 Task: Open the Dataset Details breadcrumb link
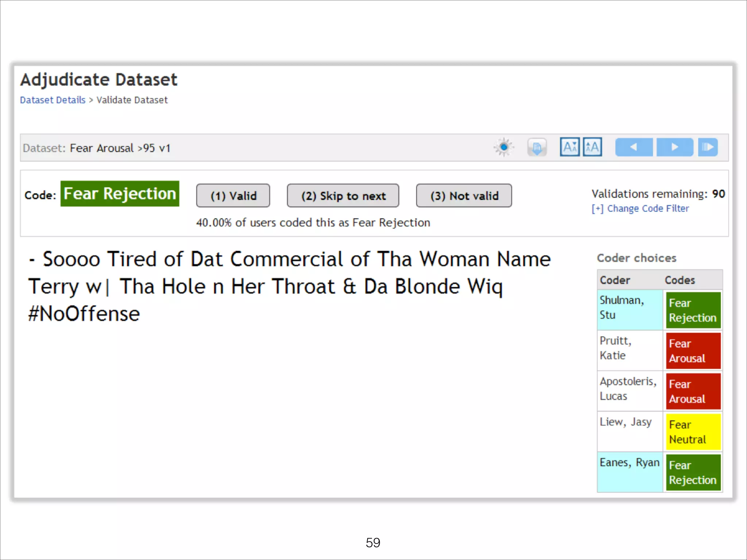point(53,100)
